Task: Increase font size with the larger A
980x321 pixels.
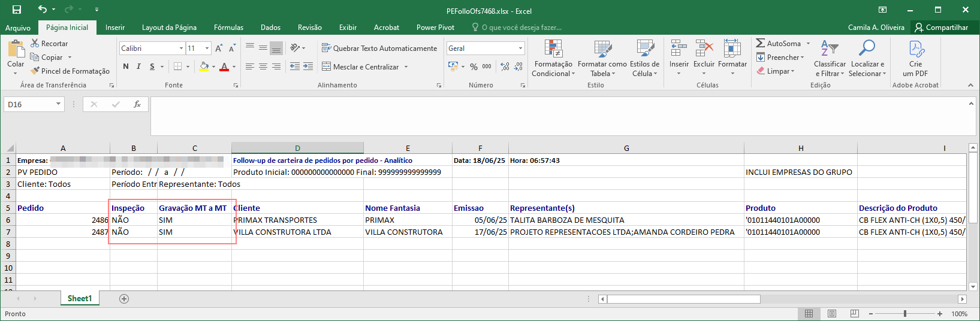Action: tap(219, 49)
